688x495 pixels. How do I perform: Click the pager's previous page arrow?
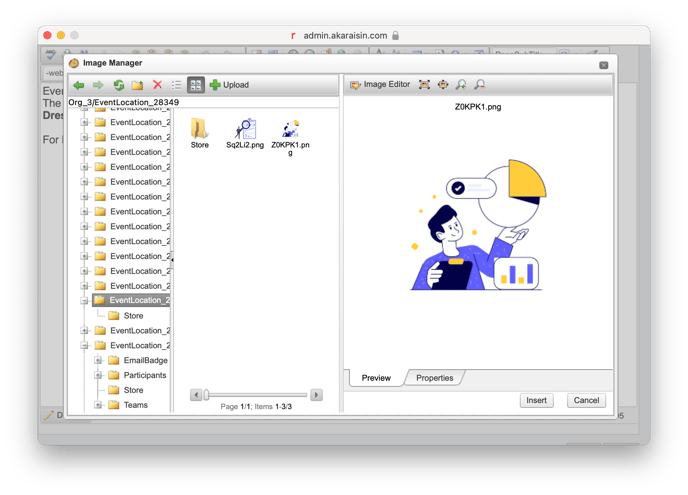[x=196, y=395]
